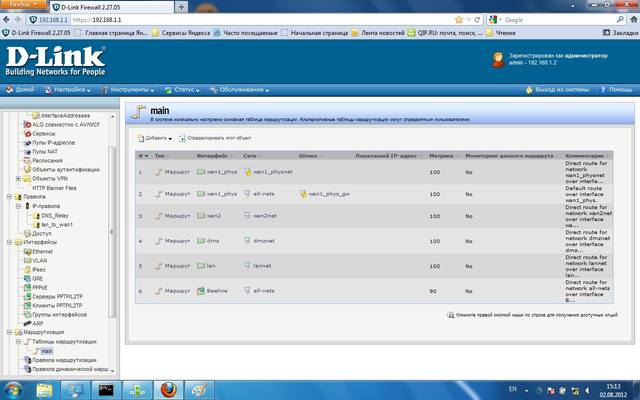This screenshot has height=400, width=640.
Task: Click the Объекты аутентификации icon
Action: tap(27, 169)
